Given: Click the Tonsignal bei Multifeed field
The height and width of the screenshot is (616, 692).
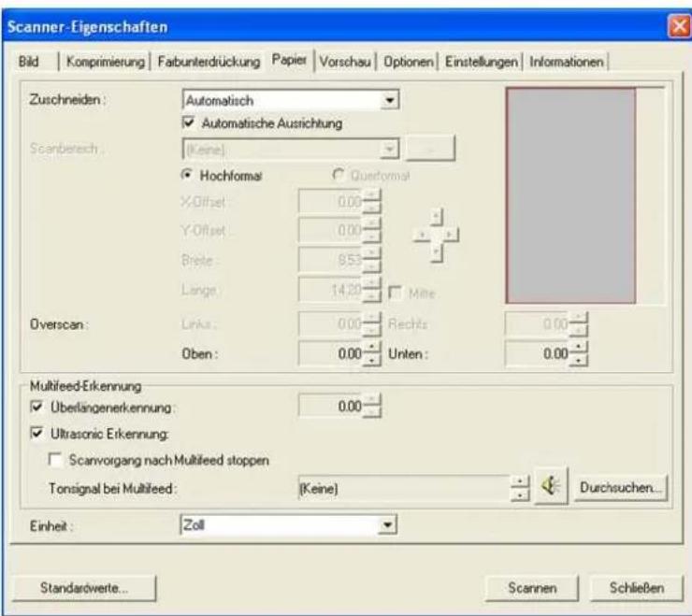Looking at the screenshot, I should pos(404,488).
